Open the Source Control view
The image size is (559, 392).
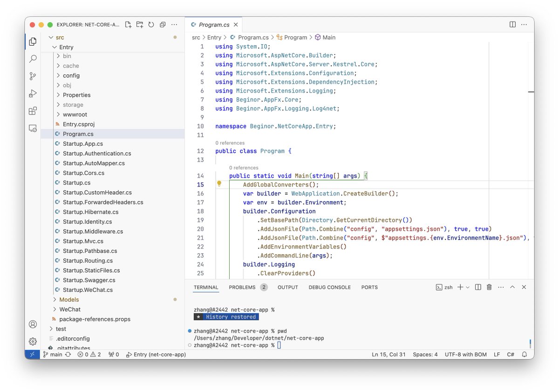[33, 76]
